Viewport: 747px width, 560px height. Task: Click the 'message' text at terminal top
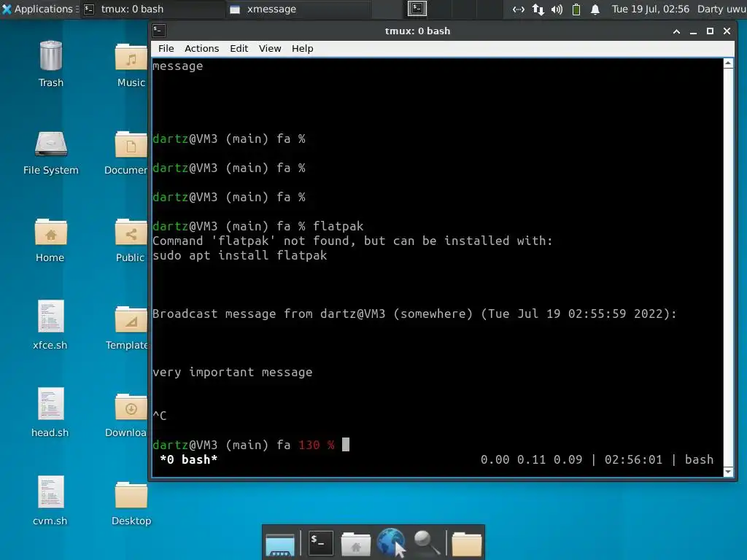tap(178, 66)
